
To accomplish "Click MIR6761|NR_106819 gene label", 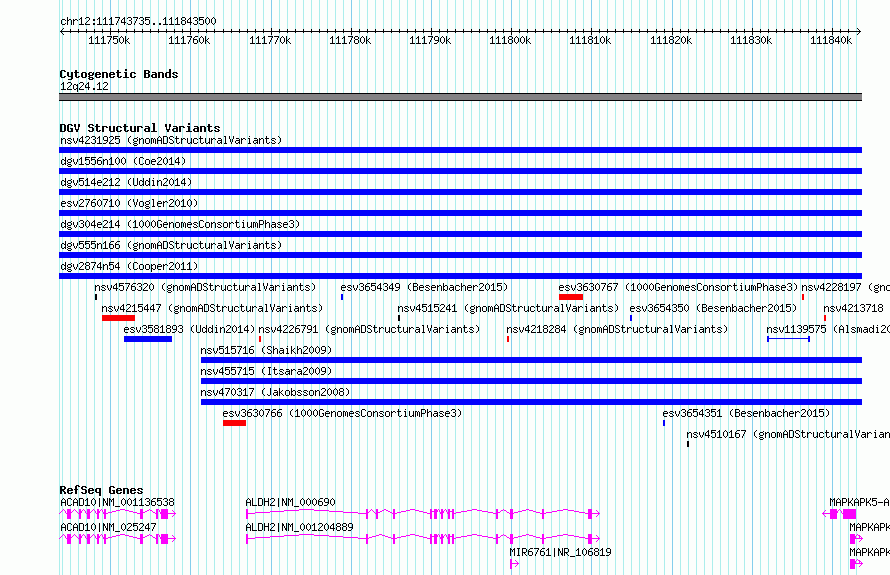I will coord(560,552).
